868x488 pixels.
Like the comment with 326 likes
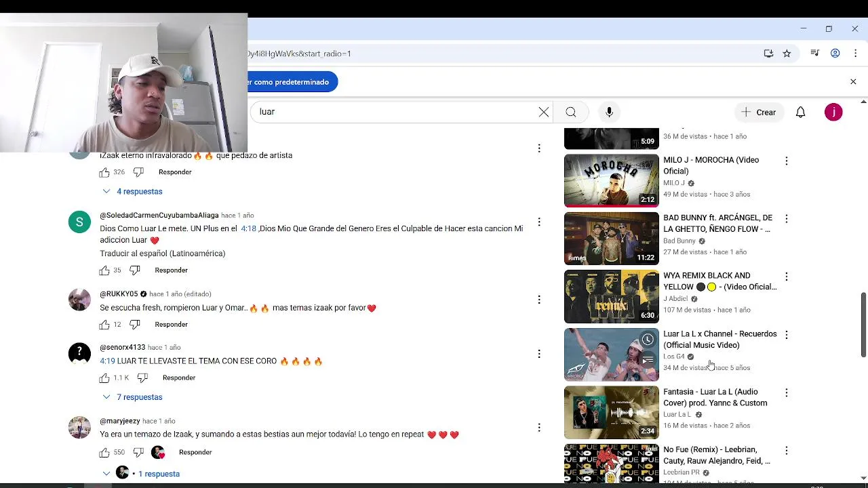[x=104, y=172]
